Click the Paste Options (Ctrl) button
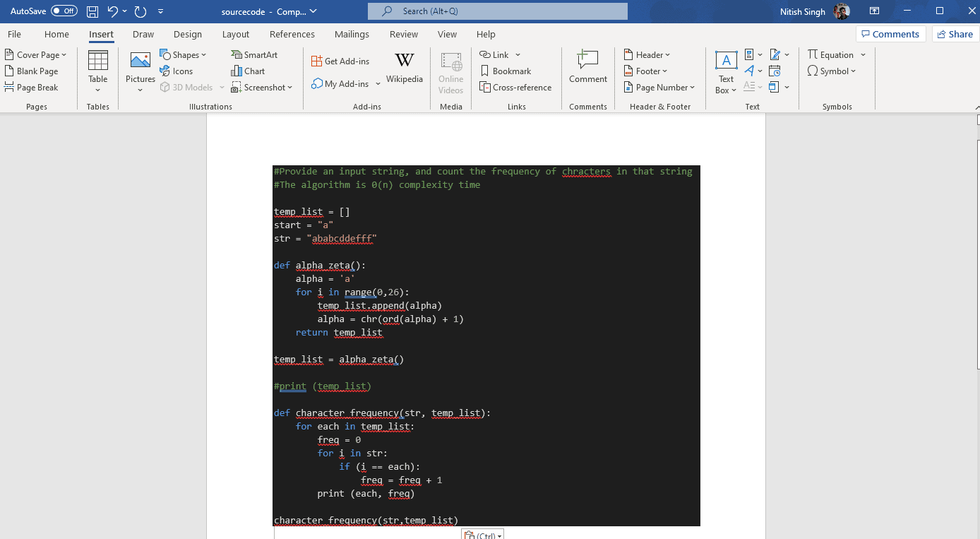Image resolution: width=980 pixels, height=539 pixels. point(482,535)
